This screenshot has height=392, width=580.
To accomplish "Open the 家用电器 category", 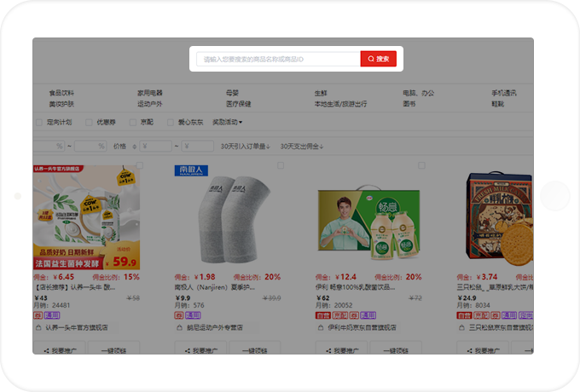I will [150, 93].
